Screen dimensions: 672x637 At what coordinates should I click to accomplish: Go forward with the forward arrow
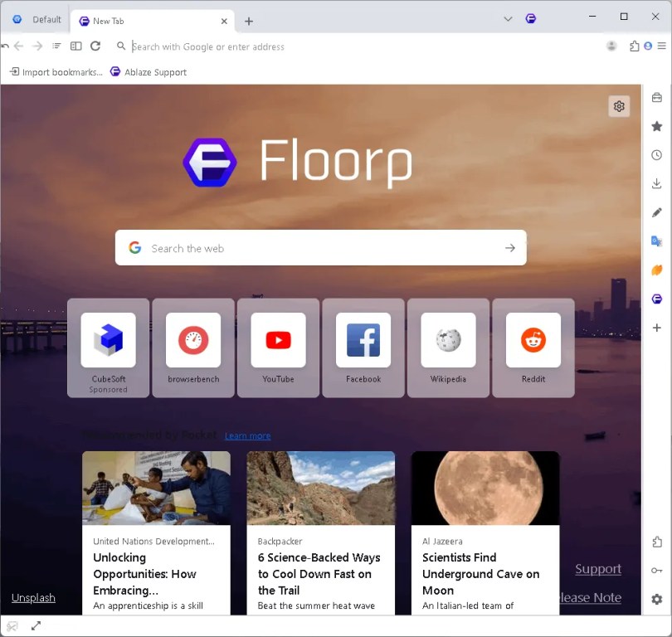(x=37, y=46)
